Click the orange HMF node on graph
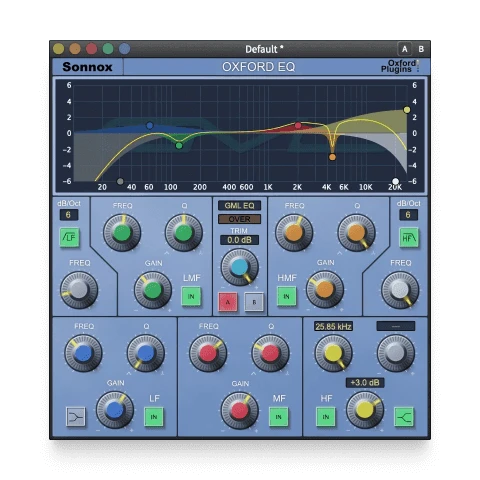This screenshot has height=480, width=480. point(332,157)
